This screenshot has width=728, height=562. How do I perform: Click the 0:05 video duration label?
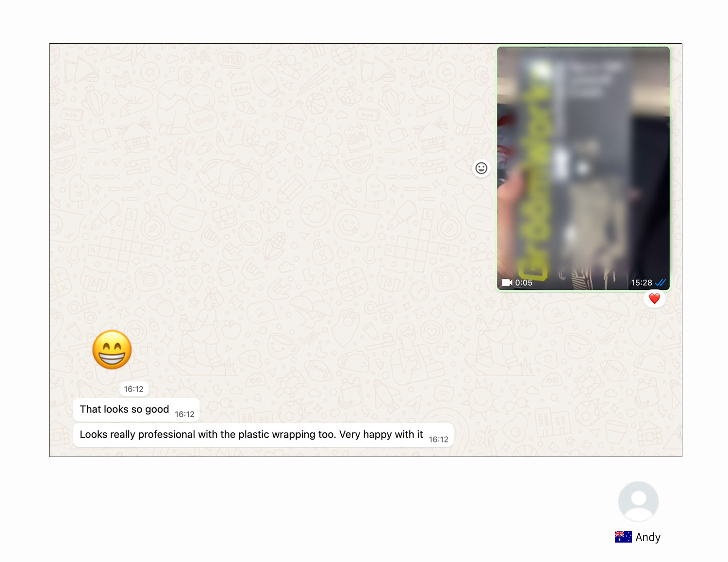point(524,283)
